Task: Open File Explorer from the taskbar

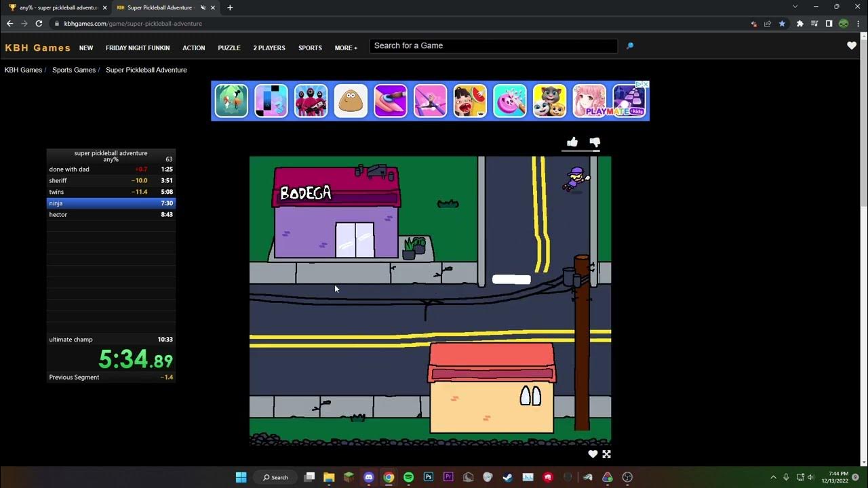Action: [329, 477]
